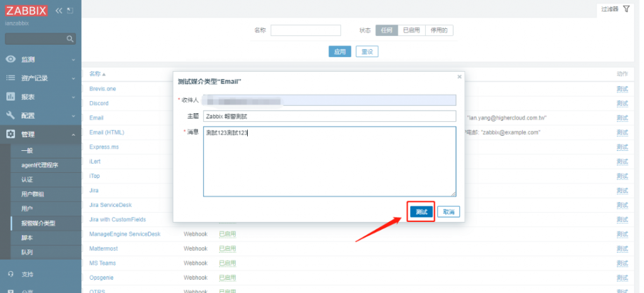The width and height of the screenshot is (644, 293).
Task: Toggle 已启用 status for ManageEngine ServiceDesk
Action: coord(228,234)
